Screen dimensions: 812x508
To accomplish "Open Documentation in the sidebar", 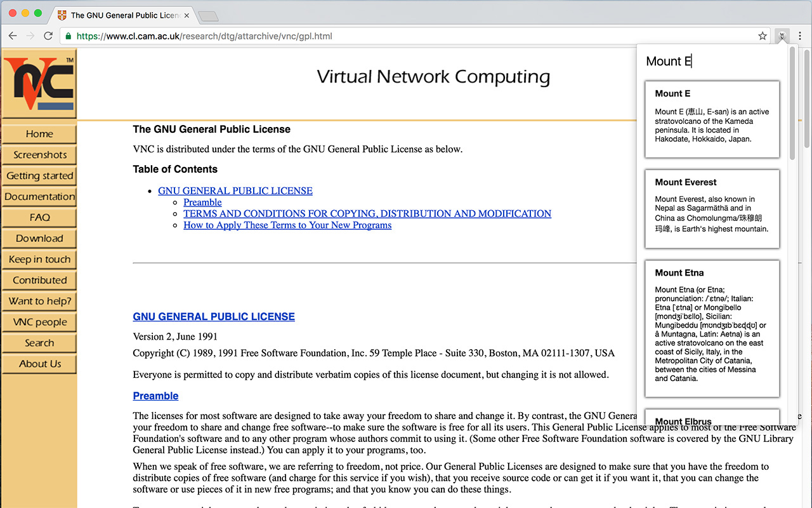I will tap(39, 197).
